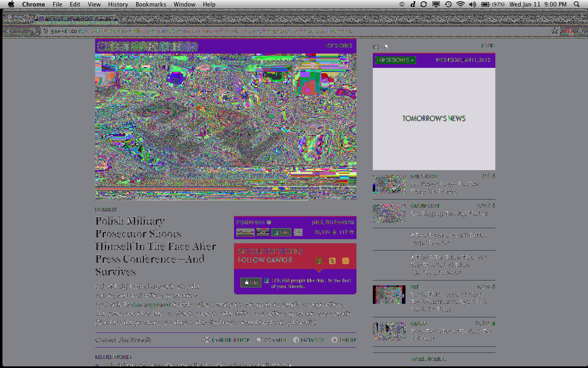
Task: Click the LOGIN link
Action: click(488, 46)
